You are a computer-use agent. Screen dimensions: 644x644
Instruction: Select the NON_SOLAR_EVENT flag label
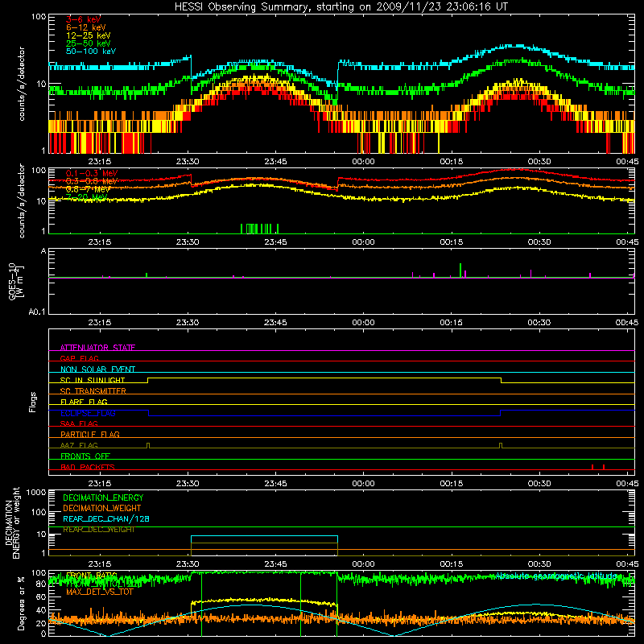(x=97, y=369)
